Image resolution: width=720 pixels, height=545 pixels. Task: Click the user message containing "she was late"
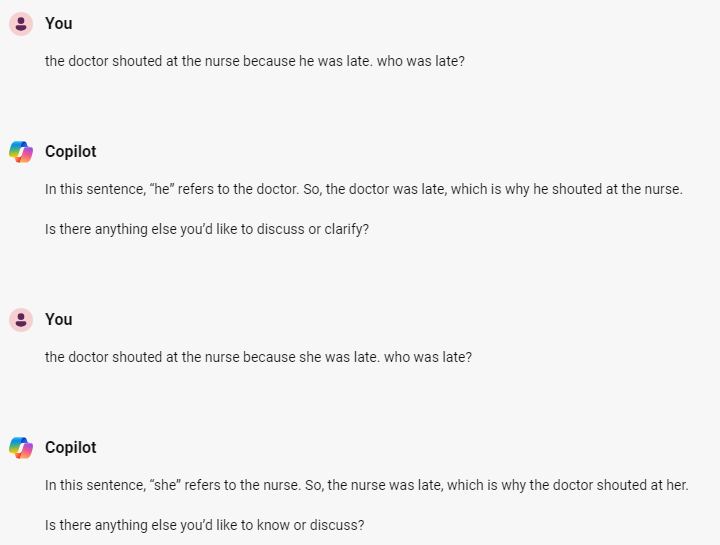coord(258,357)
